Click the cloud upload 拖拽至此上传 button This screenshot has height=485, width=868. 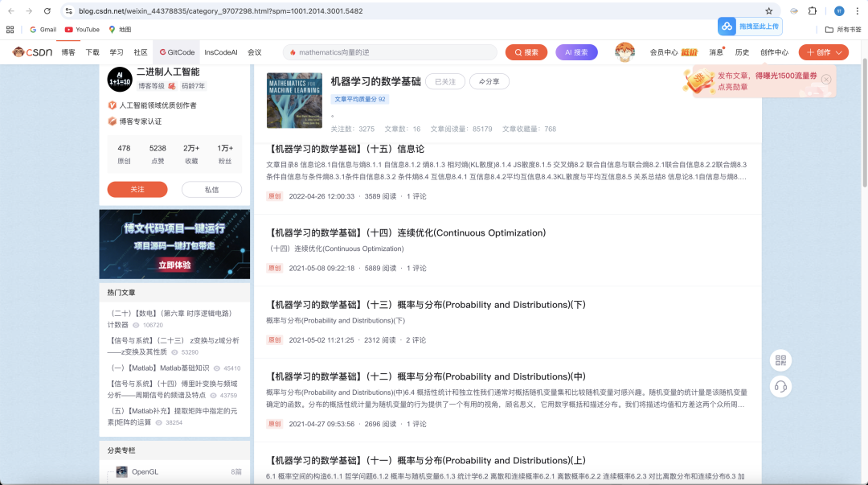pyautogui.click(x=750, y=26)
